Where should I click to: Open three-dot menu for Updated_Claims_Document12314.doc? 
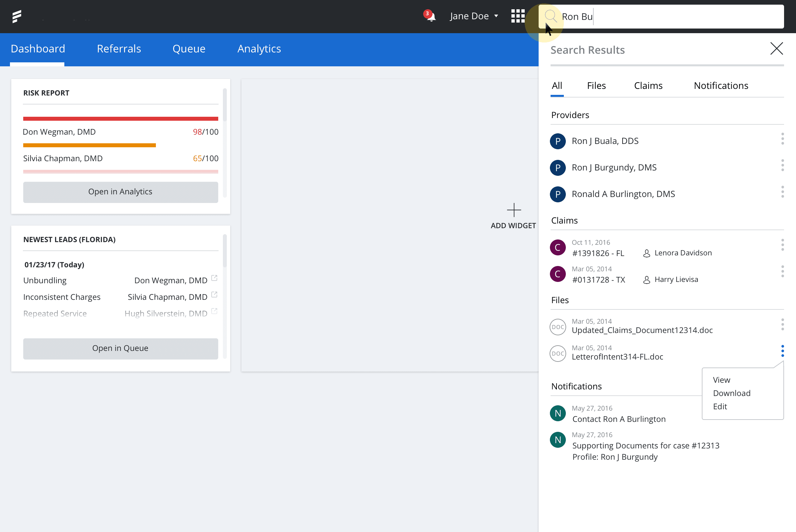(782, 324)
